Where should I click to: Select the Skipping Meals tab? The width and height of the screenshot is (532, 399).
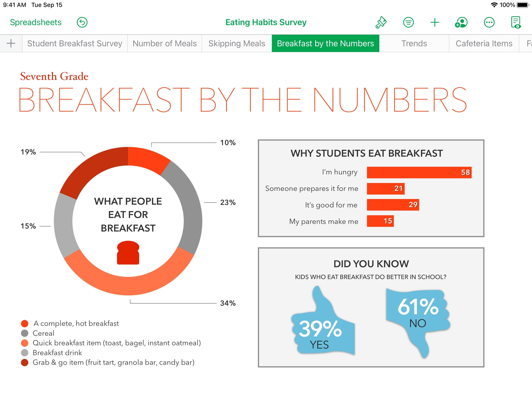(x=237, y=43)
